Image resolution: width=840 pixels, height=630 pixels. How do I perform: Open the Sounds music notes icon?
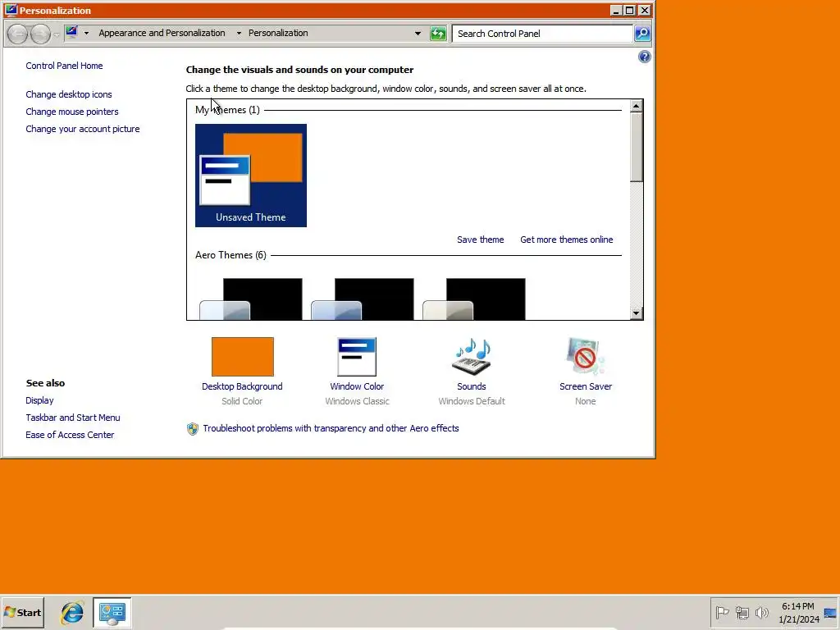coord(472,356)
